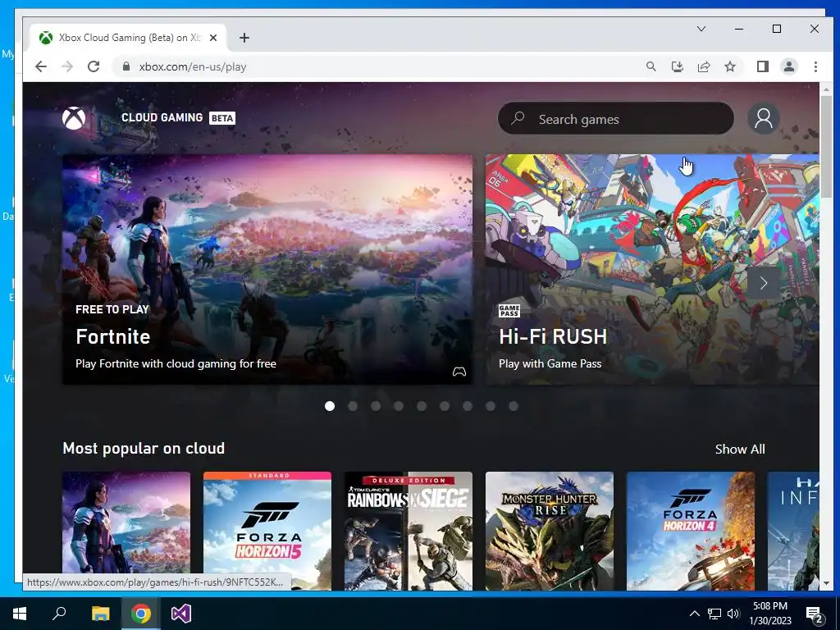Image resolution: width=840 pixels, height=630 pixels.
Task: Click the lock icon in address bar
Action: coord(126,66)
